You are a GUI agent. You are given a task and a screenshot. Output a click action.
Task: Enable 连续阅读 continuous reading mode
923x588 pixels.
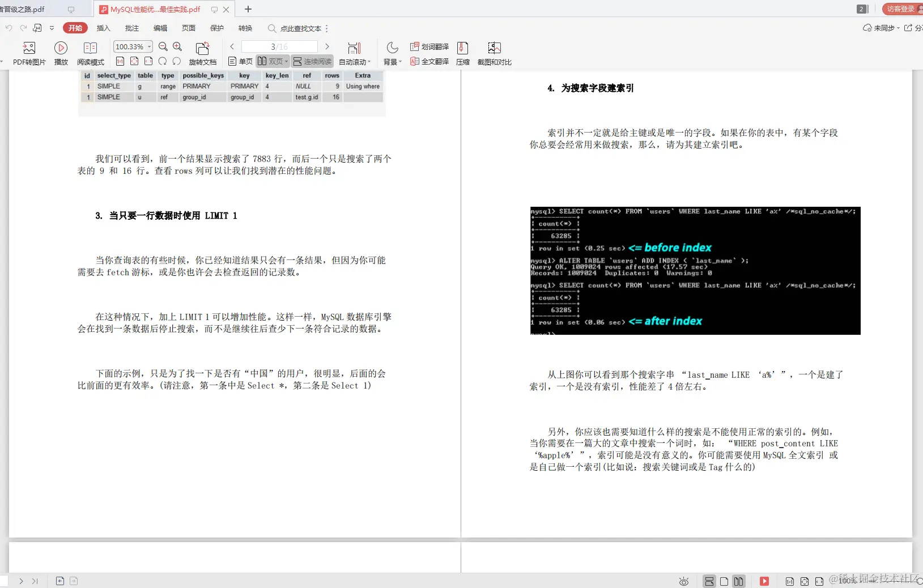[x=312, y=61]
